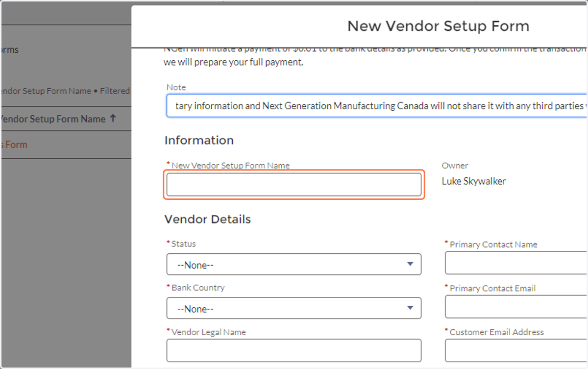This screenshot has height=369, width=588.
Task: Click the New Vendor Setup Form Name input
Action: 294,185
